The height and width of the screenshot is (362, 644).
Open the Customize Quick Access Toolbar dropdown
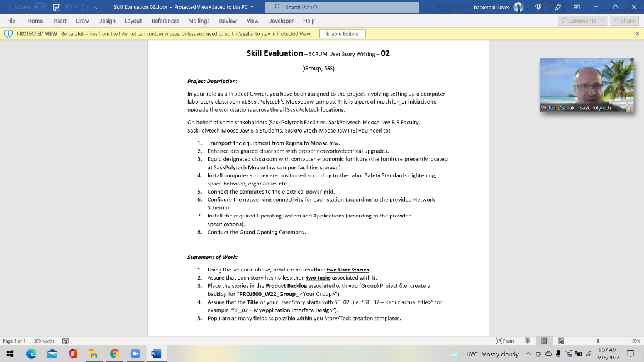tap(96, 7)
